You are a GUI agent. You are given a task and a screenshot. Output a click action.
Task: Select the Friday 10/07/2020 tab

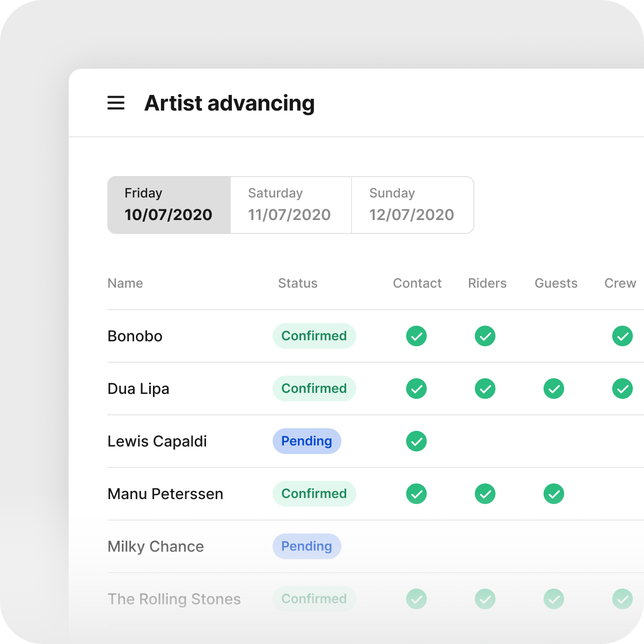(x=169, y=205)
